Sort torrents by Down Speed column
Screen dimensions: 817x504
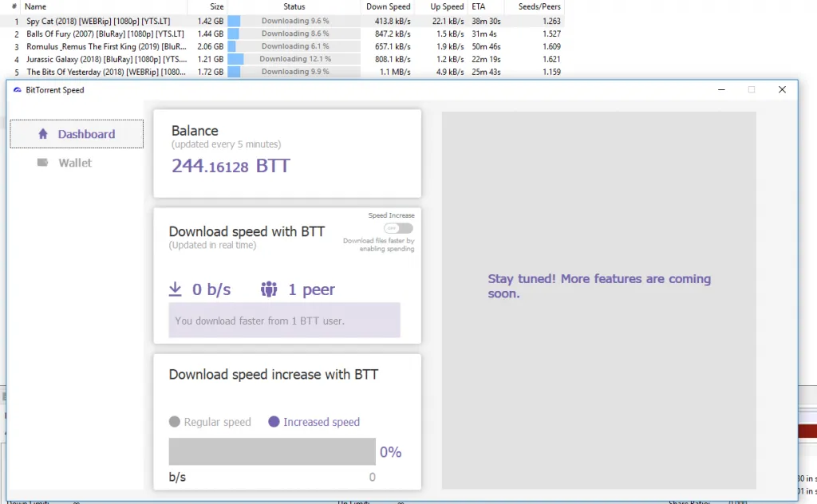[389, 6]
